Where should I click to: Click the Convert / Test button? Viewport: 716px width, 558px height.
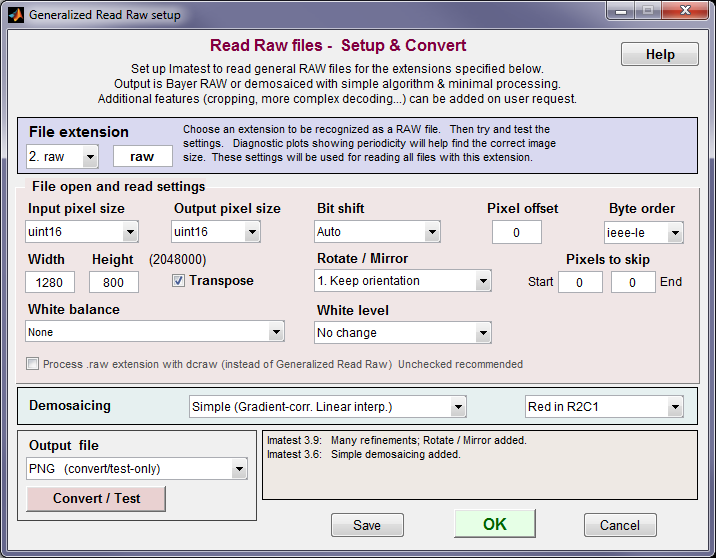tap(96, 498)
